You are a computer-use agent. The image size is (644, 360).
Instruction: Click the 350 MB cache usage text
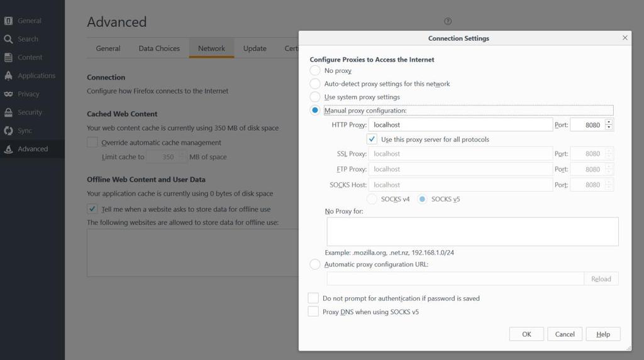(182, 128)
